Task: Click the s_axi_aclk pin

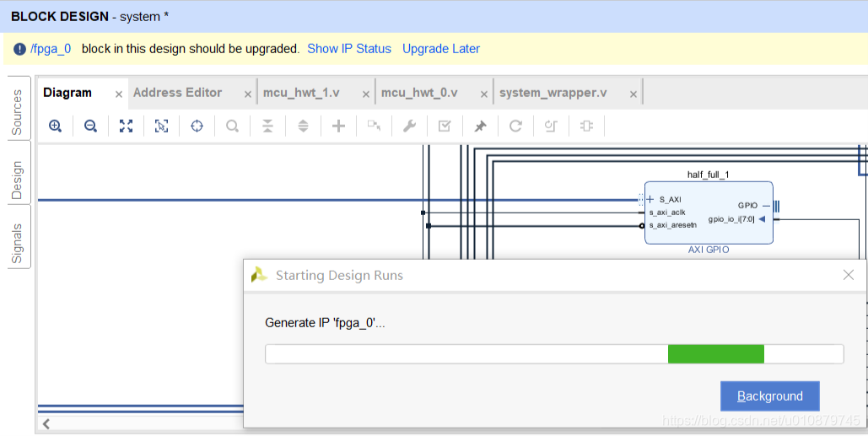Action: click(x=667, y=213)
